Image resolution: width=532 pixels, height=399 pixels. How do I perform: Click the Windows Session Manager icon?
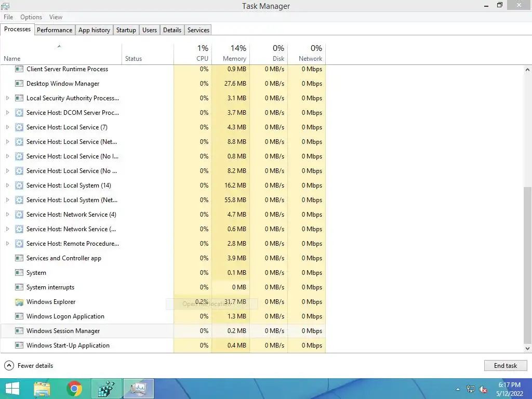pyautogui.click(x=19, y=331)
